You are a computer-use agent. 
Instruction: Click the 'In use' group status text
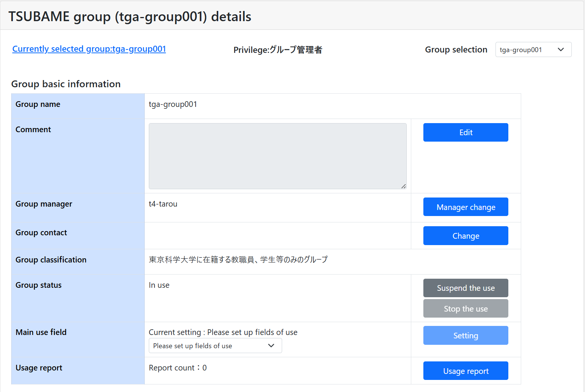(159, 286)
